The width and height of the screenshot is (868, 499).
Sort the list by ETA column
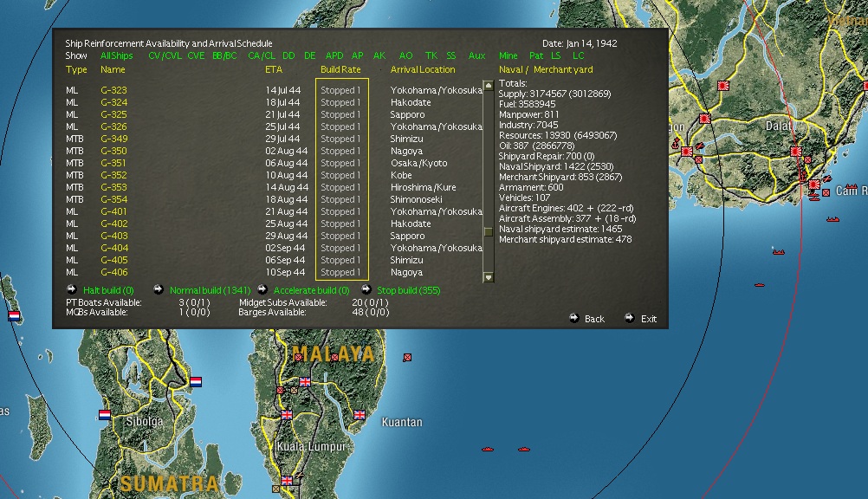click(x=274, y=70)
